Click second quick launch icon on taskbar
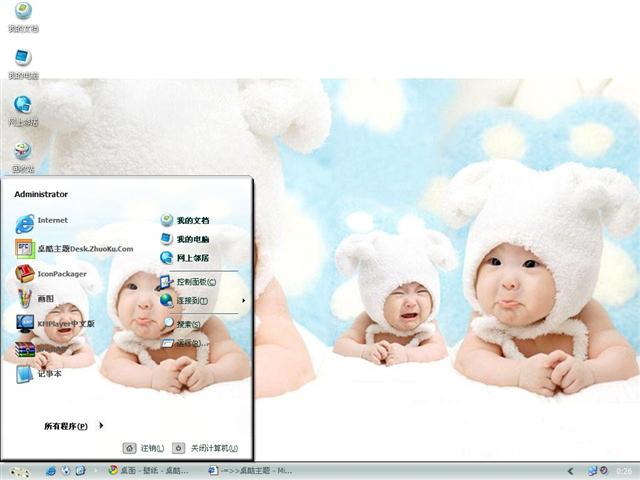Viewport: 640px width, 480px height. [66, 471]
